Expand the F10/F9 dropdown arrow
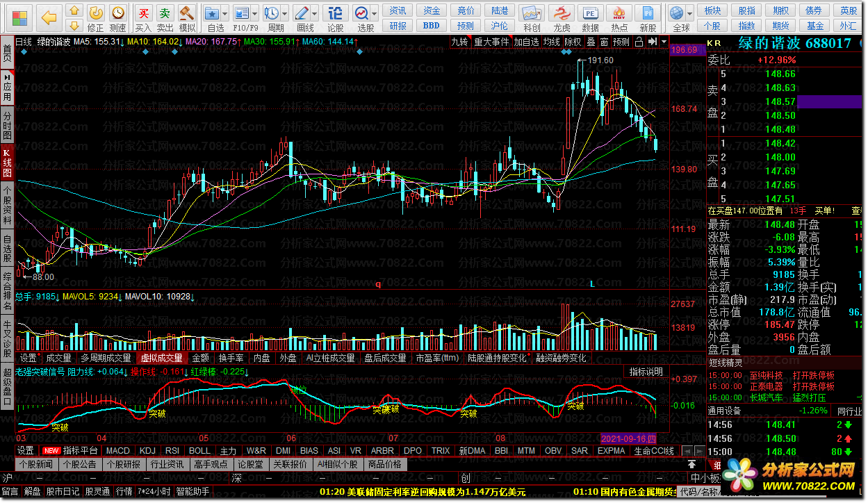The image size is (868, 503). pyautogui.click(x=254, y=13)
